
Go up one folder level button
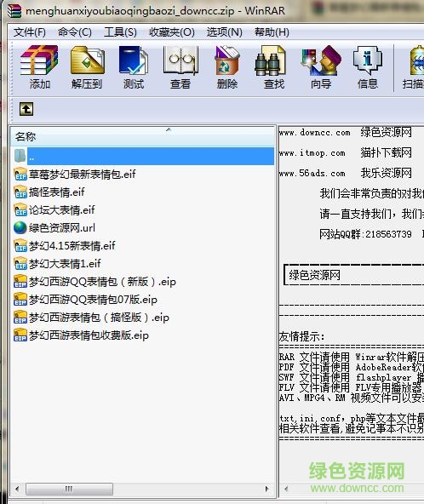click(x=26, y=109)
